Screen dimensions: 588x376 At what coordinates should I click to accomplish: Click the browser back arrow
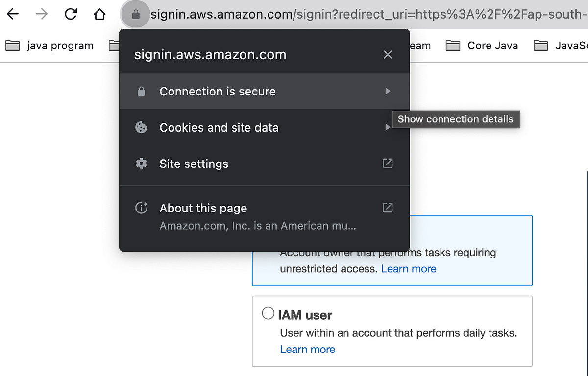(x=13, y=15)
